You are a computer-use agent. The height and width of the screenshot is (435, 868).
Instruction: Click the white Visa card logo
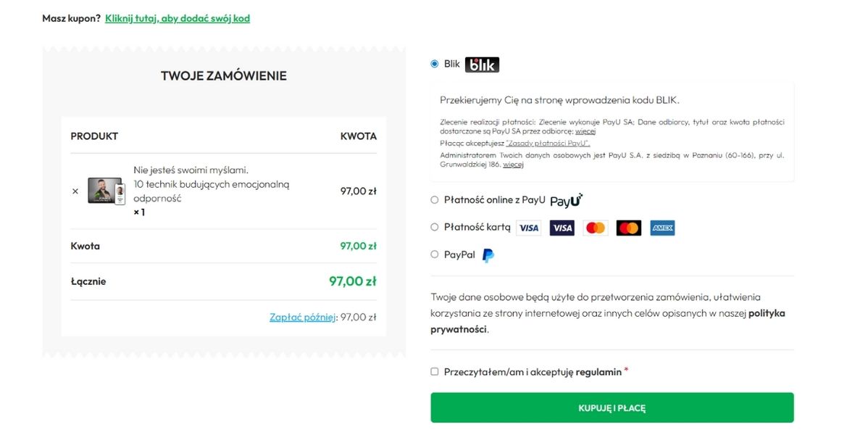tap(528, 228)
